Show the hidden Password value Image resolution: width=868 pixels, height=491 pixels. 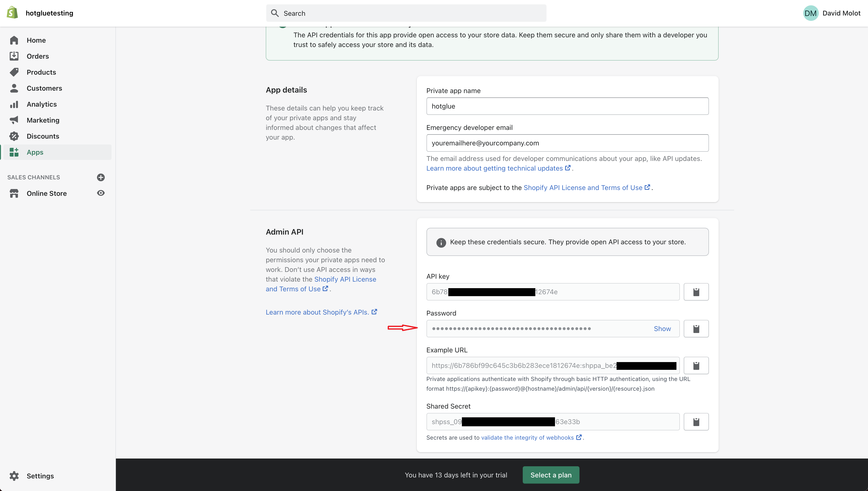coord(662,328)
